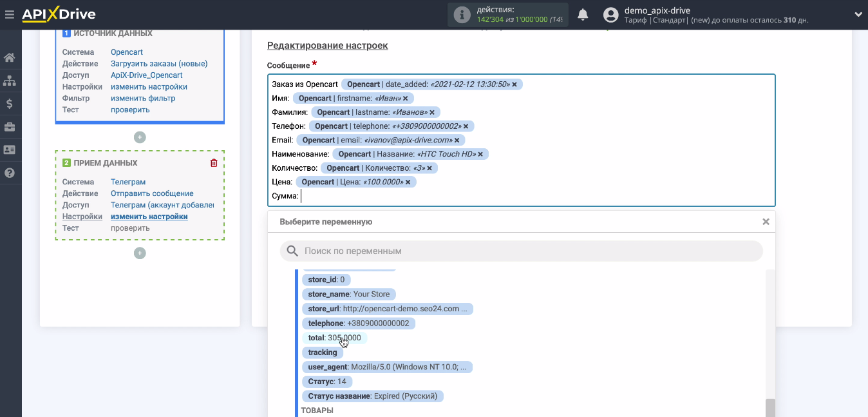Open the Opencart system link

(x=127, y=52)
